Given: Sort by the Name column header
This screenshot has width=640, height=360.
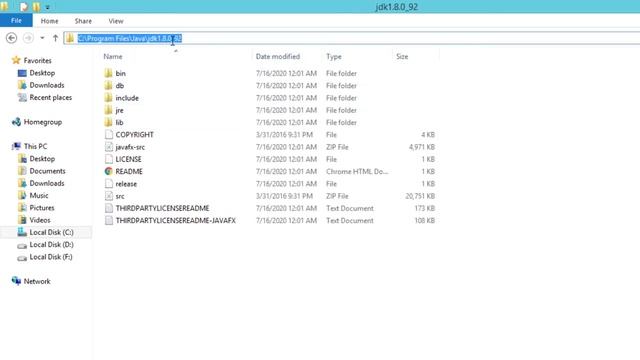Looking at the screenshot, I should (113, 57).
